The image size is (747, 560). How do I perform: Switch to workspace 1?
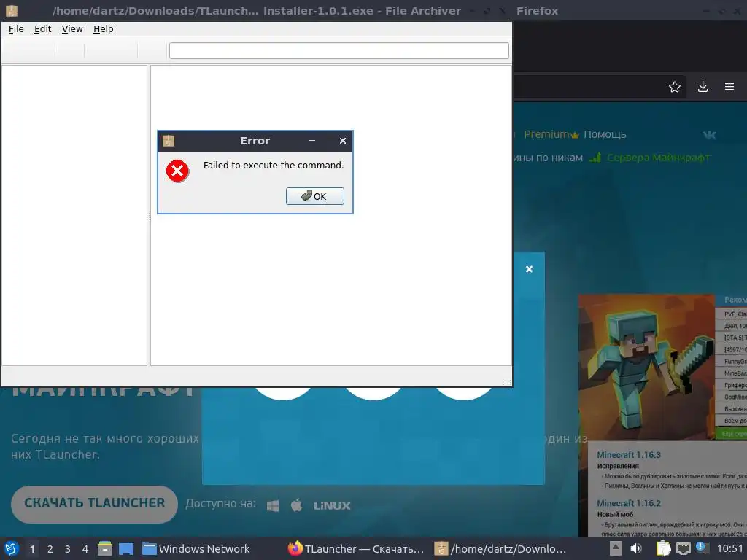point(32,549)
